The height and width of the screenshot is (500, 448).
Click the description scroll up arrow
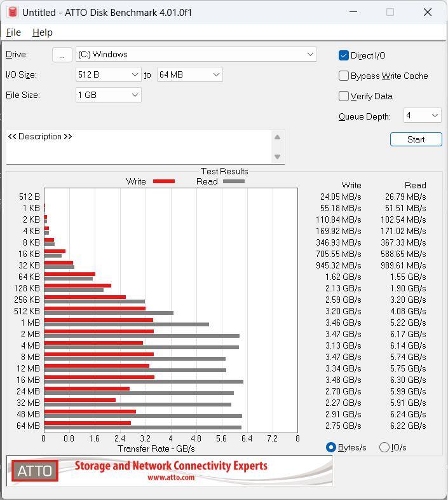click(277, 137)
